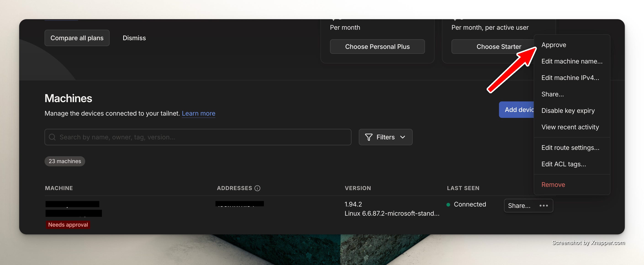644x265 pixels.
Task: Click the search magnifier icon
Action: click(x=52, y=137)
